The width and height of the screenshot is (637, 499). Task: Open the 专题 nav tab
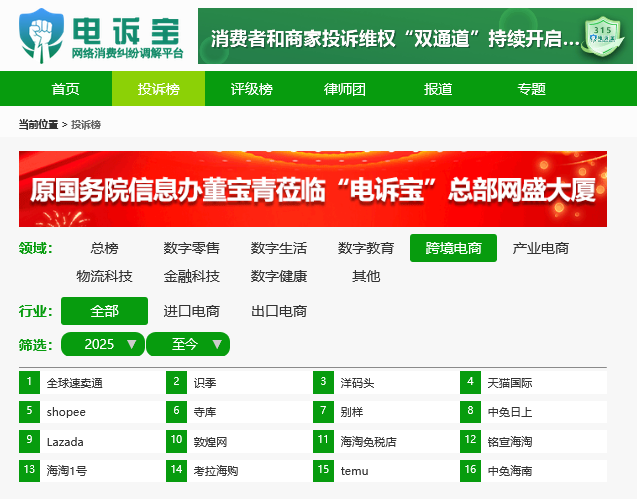[x=531, y=89]
